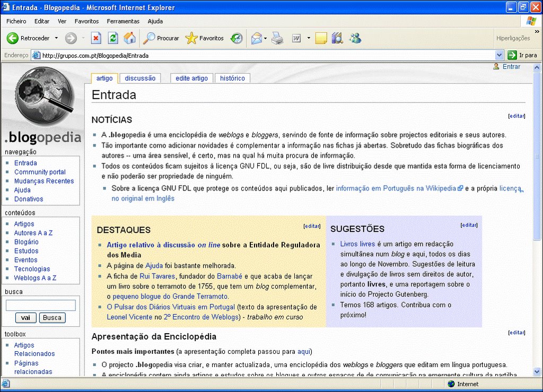Open Community portal in the navegação sidebar
Image resolution: width=543 pixels, height=392 pixels.
click(40, 172)
